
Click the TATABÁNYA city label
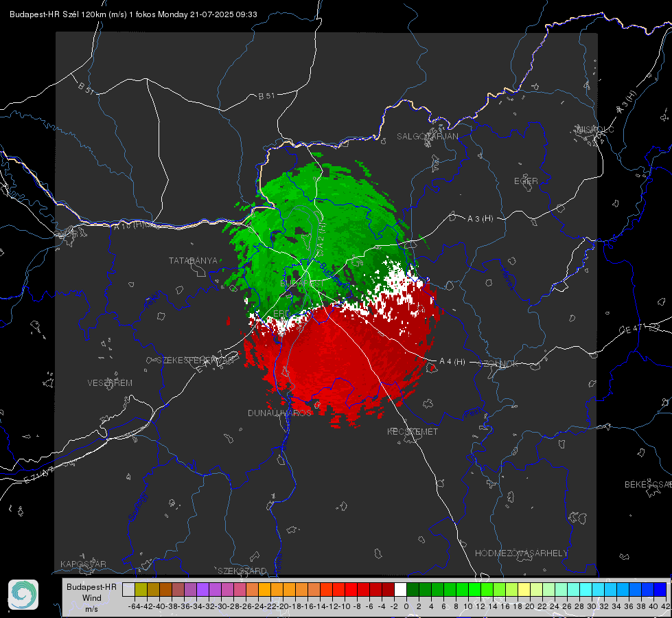[193, 260]
